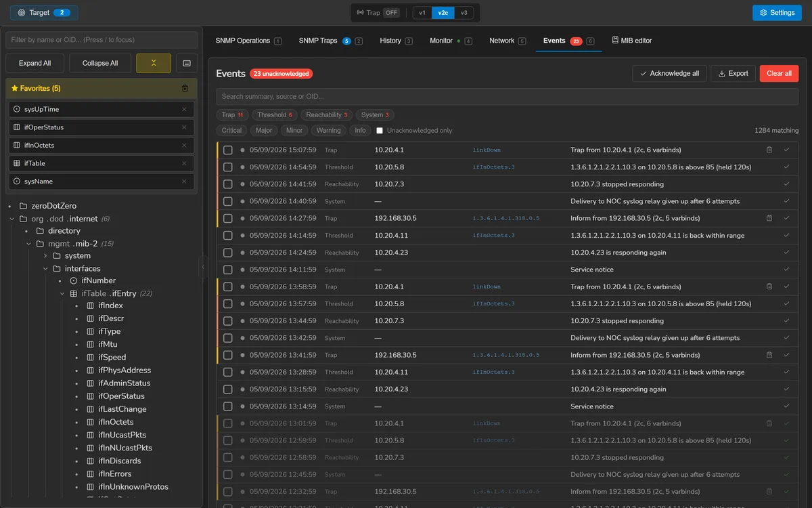Filter by the Reachability 3 chip
The image size is (812, 508).
(327, 114)
